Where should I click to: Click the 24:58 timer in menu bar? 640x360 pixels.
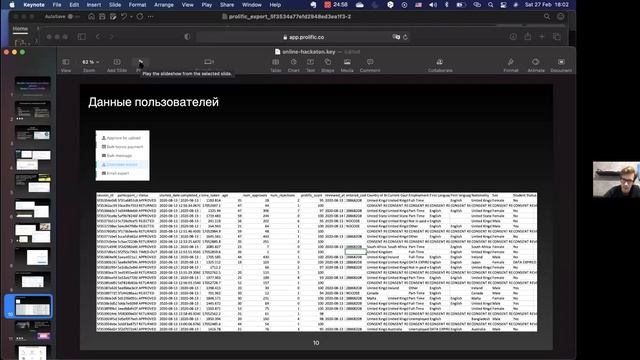click(336, 5)
